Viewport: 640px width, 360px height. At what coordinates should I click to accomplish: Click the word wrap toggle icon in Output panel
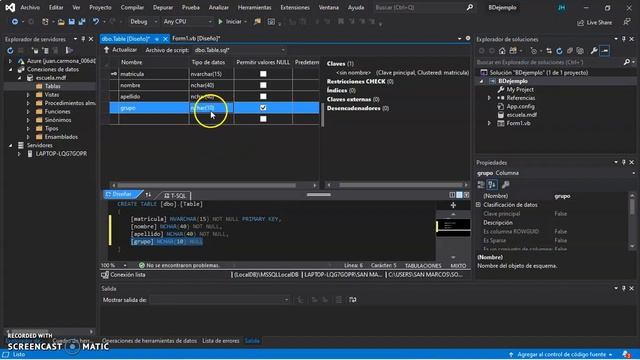pos(353,300)
